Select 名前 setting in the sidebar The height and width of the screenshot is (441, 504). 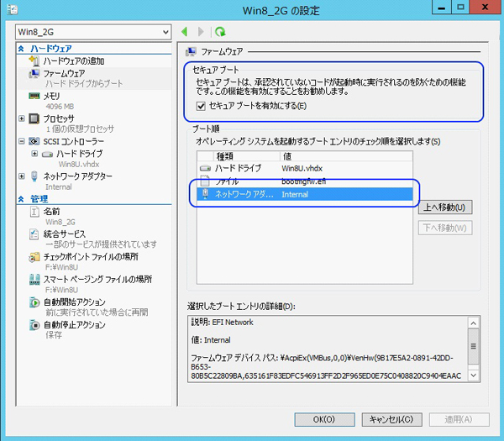[x=51, y=212]
